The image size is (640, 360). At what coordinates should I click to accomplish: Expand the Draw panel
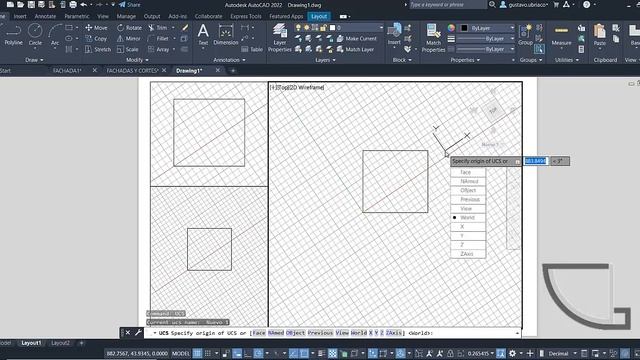point(34,60)
